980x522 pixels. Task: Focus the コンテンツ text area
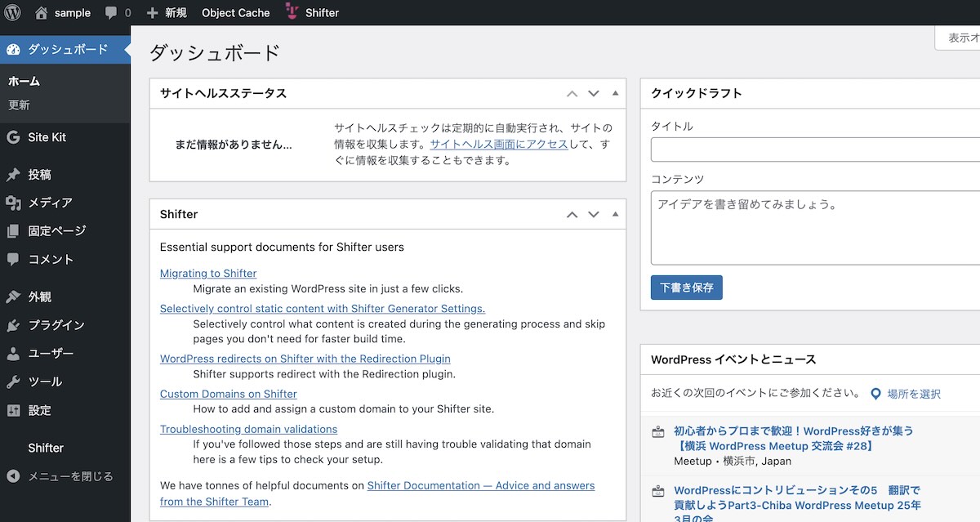[815, 228]
